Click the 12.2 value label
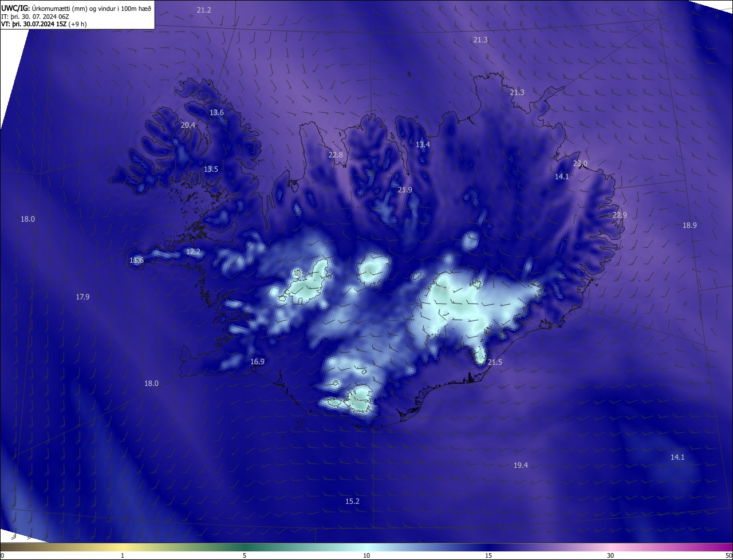 point(193,252)
